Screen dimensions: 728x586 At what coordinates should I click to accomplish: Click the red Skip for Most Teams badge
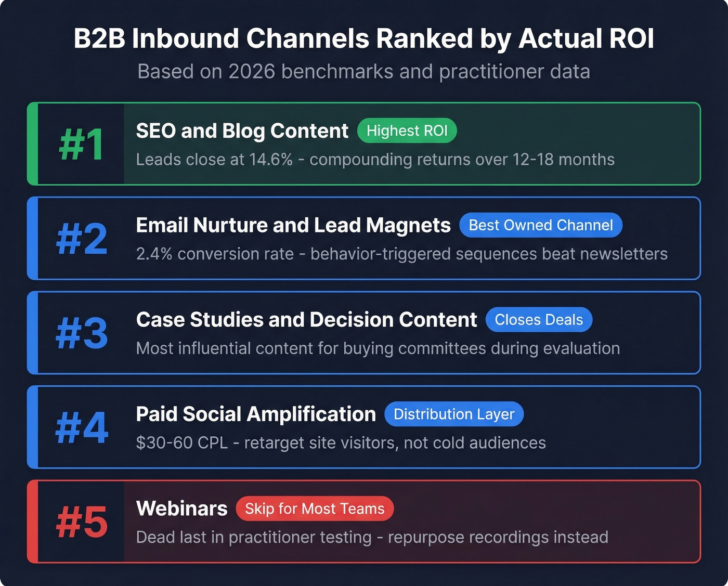click(x=315, y=509)
